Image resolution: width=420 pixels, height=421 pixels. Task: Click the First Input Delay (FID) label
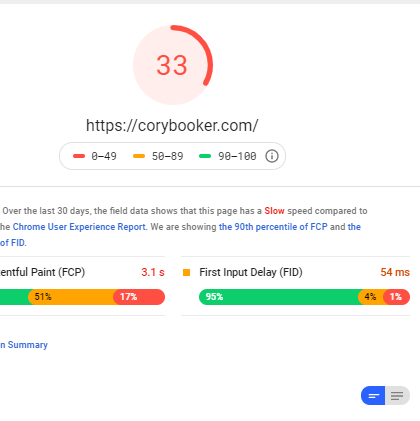(251, 272)
